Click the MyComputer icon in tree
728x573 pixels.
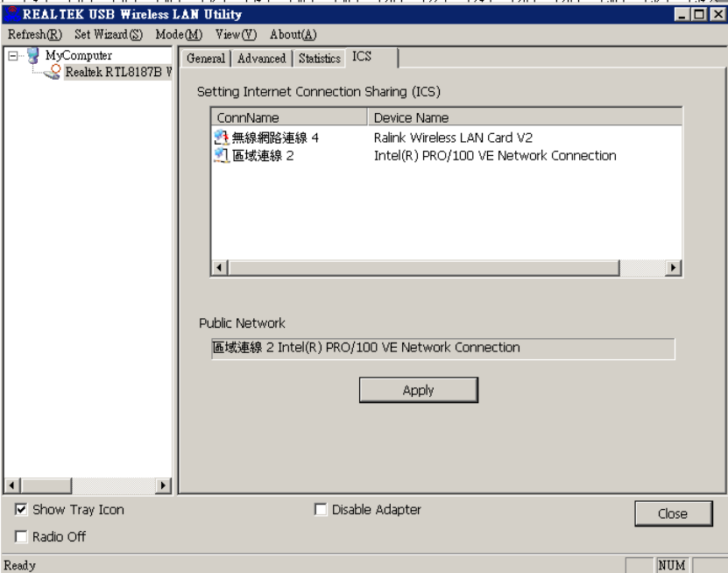(x=33, y=56)
